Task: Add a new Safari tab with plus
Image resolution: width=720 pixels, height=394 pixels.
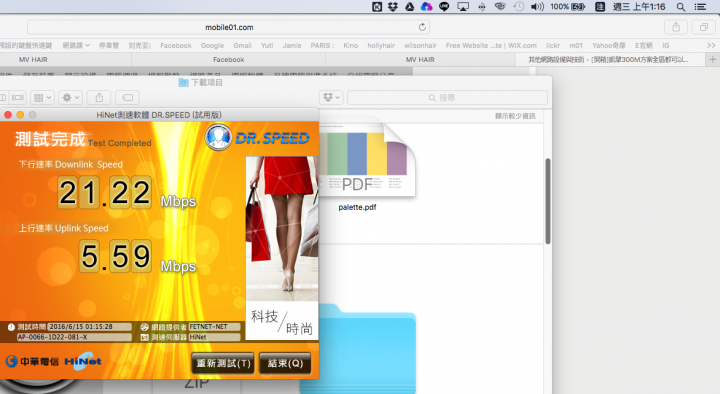Action: (713, 59)
